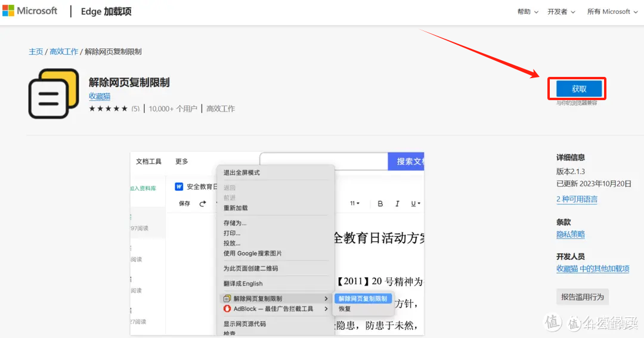The height and width of the screenshot is (338, 644).
Task: Choose 投放... in context menu
Action: [232, 243]
